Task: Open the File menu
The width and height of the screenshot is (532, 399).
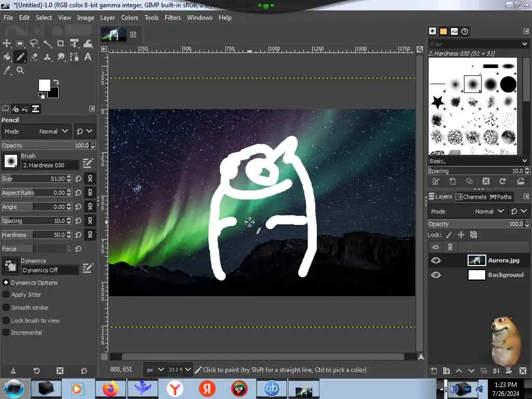Action: tap(8, 18)
